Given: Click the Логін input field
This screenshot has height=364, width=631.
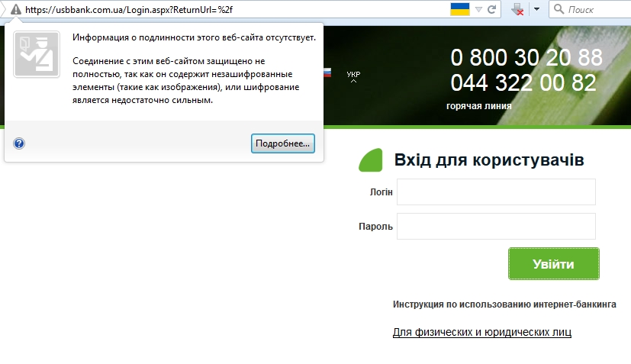Looking at the screenshot, I should pyautogui.click(x=496, y=192).
